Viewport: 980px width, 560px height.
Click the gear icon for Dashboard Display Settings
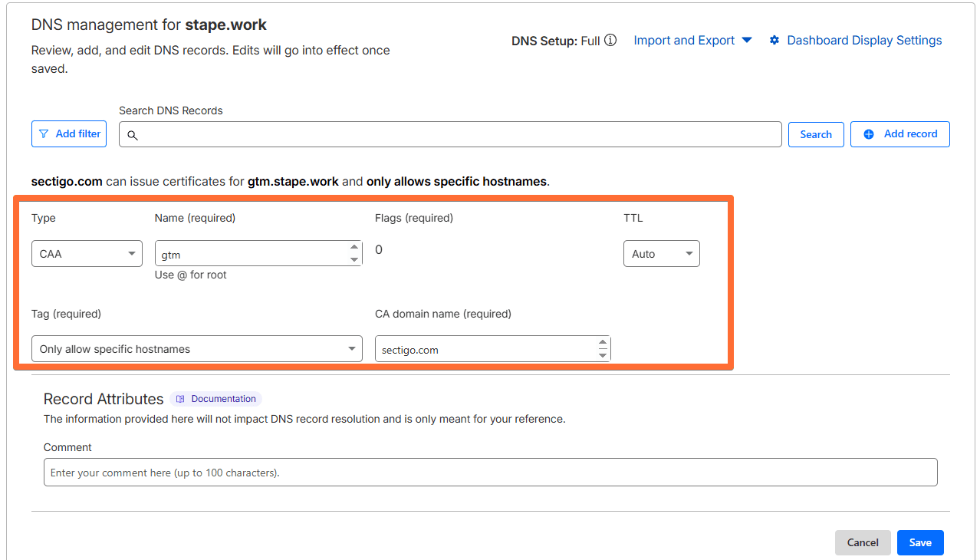click(774, 40)
